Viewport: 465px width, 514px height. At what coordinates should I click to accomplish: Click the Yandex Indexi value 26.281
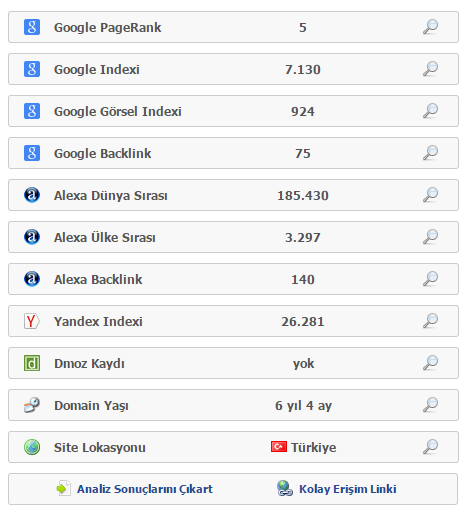pos(303,322)
